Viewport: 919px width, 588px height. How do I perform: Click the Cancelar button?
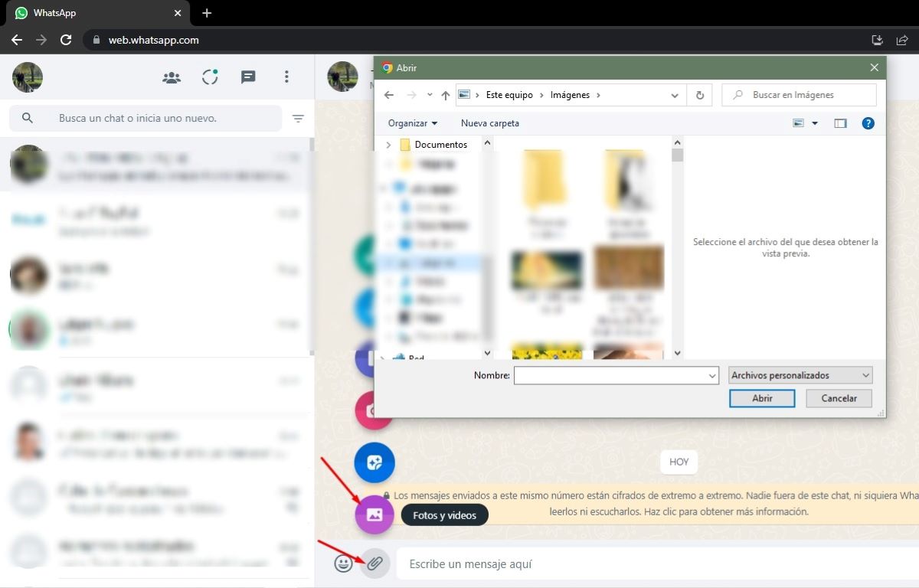(x=839, y=398)
